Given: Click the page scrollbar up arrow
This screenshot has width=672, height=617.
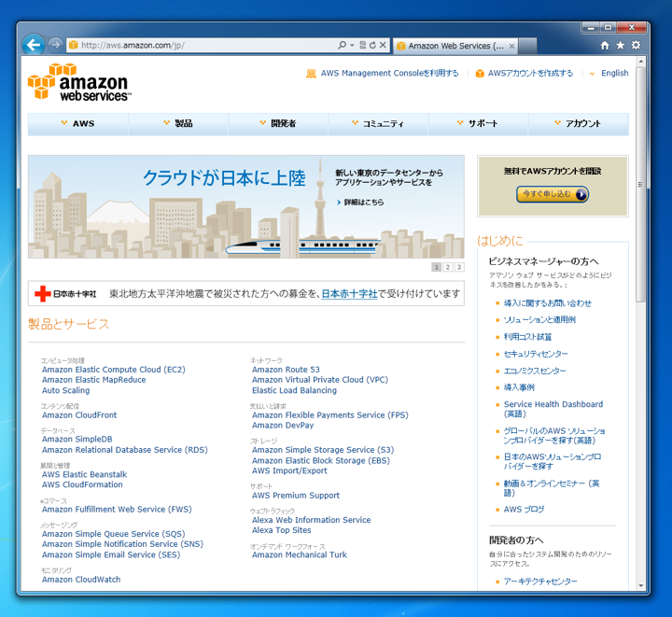Looking at the screenshot, I should 640,62.
